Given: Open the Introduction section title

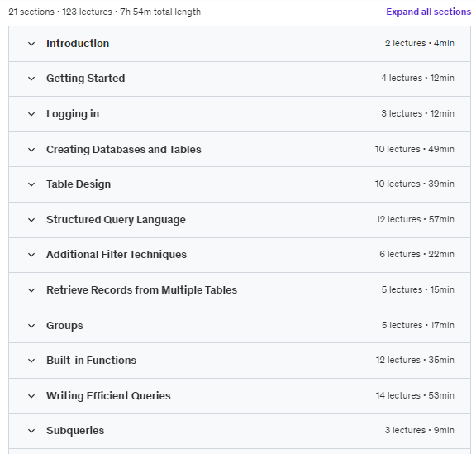Looking at the screenshot, I should pyautogui.click(x=78, y=44).
